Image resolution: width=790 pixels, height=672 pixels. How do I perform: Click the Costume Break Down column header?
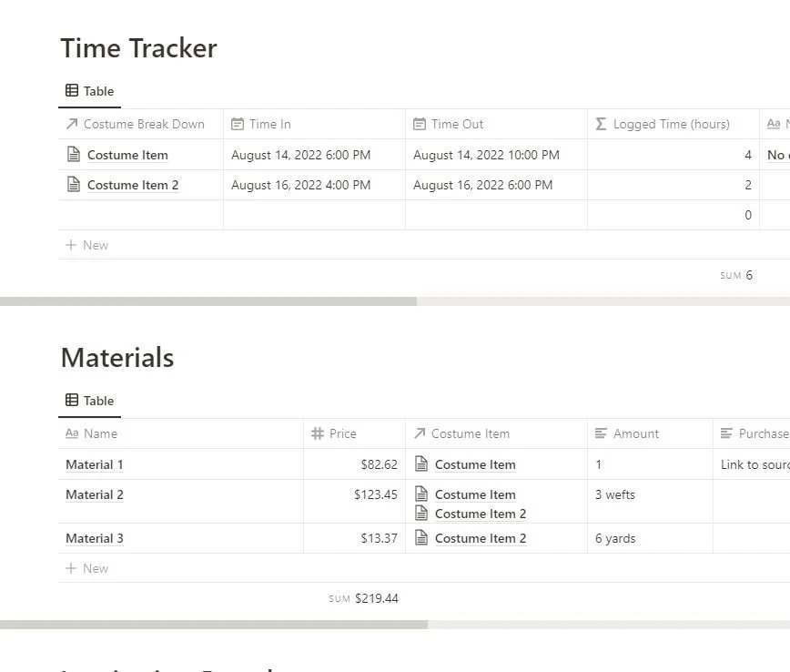coord(140,124)
